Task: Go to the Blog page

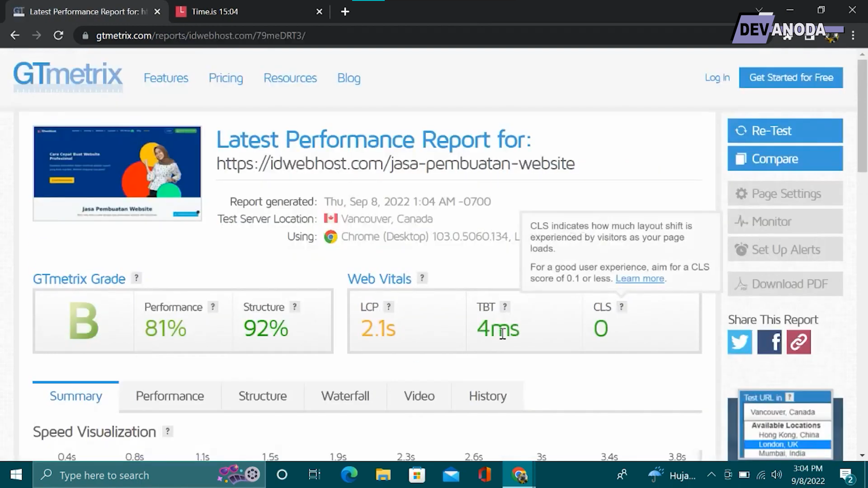Action: (349, 78)
